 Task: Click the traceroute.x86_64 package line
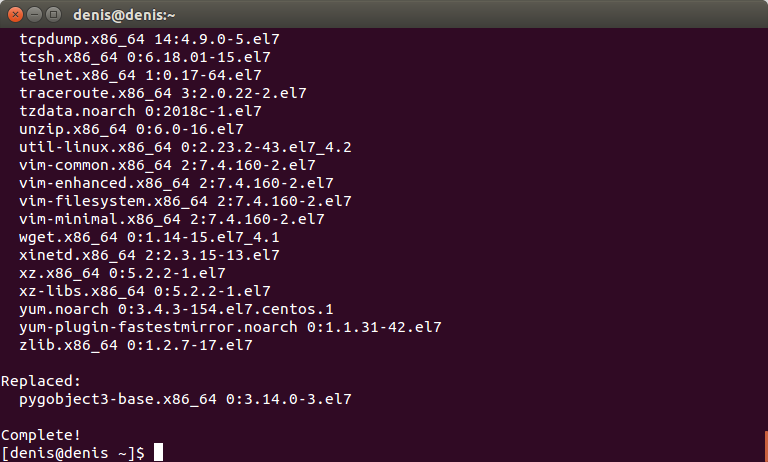[163, 93]
